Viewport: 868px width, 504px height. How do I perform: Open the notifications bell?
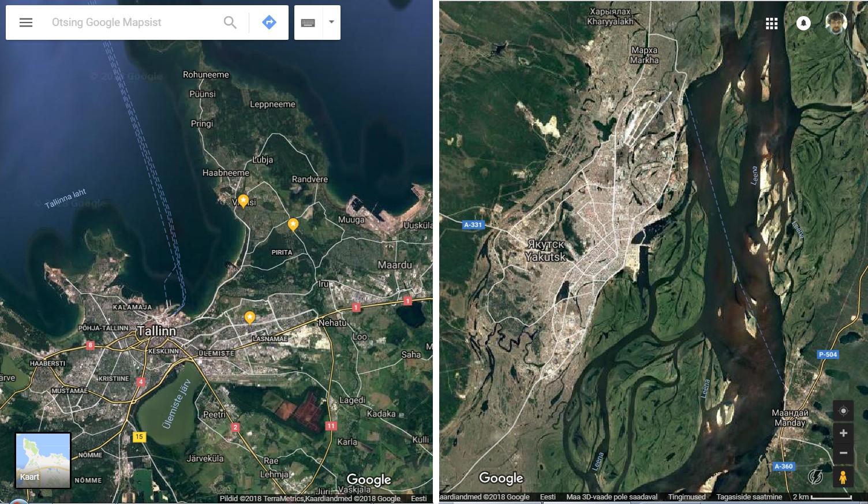tap(803, 23)
